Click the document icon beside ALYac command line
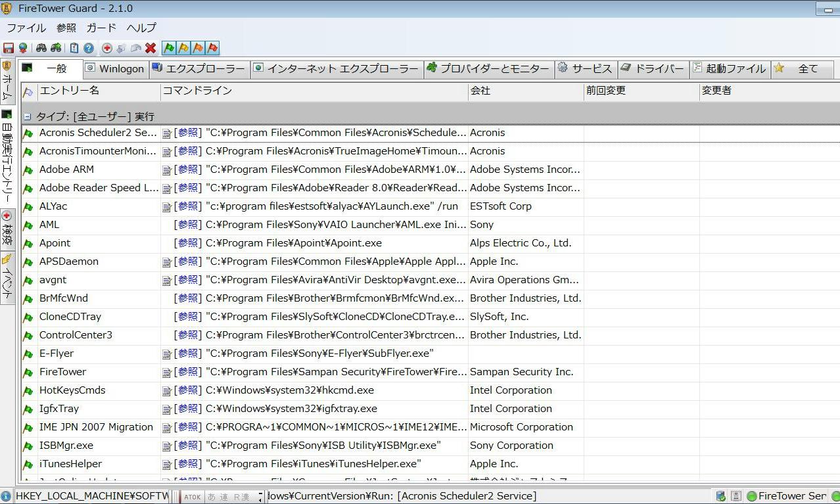The image size is (840, 504). [x=167, y=206]
